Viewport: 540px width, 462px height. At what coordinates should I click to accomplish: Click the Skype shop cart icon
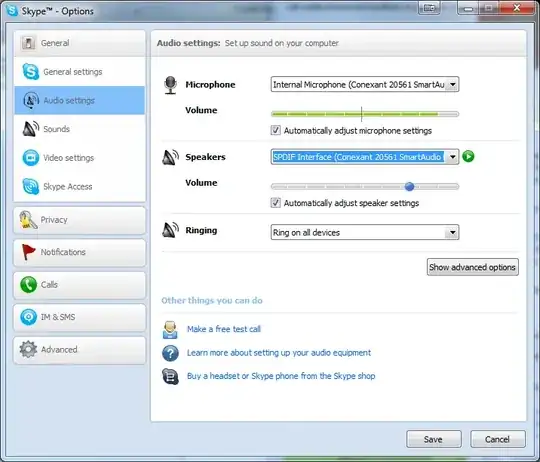170,376
